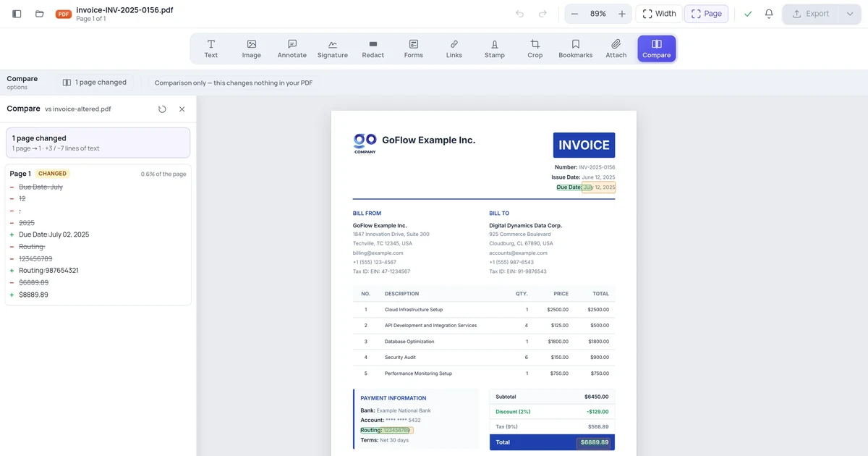Click the green checkmark status icon

click(x=748, y=14)
